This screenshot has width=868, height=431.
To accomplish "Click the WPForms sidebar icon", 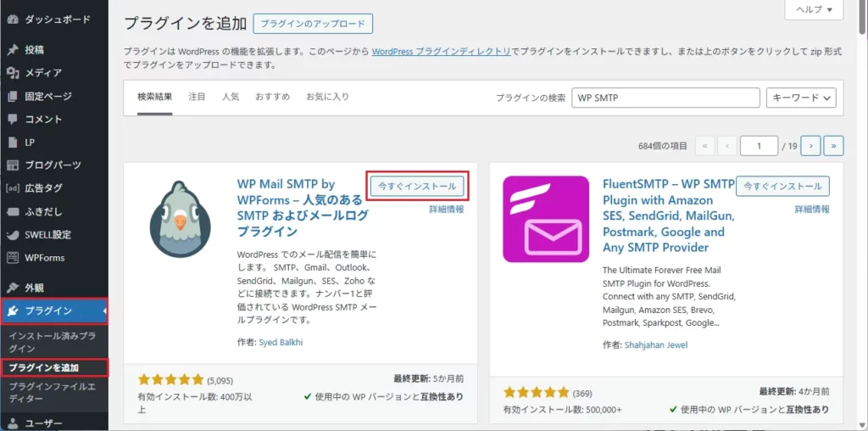I will pos(13,258).
